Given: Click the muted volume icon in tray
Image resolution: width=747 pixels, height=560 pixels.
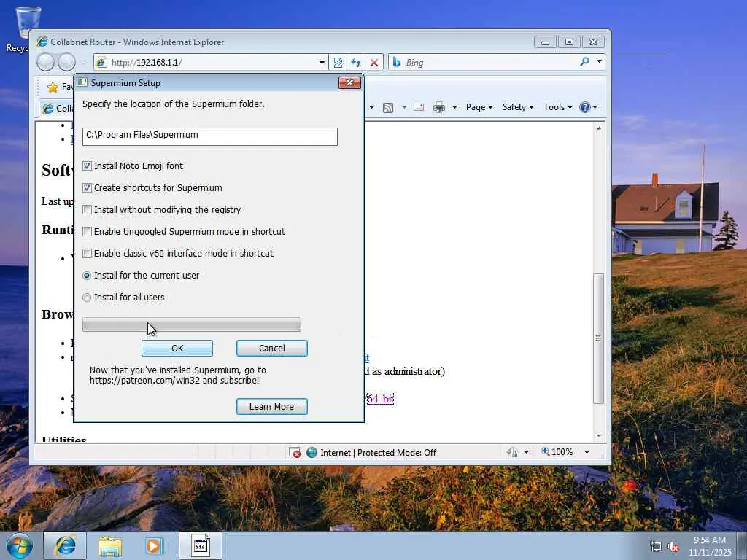Looking at the screenshot, I should [673, 547].
